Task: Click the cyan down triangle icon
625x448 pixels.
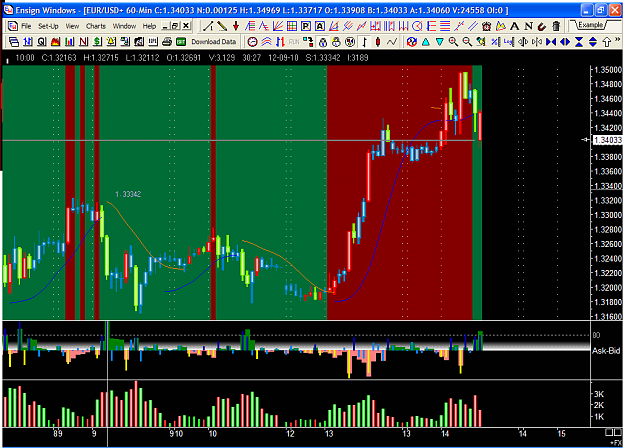Action: [440, 42]
